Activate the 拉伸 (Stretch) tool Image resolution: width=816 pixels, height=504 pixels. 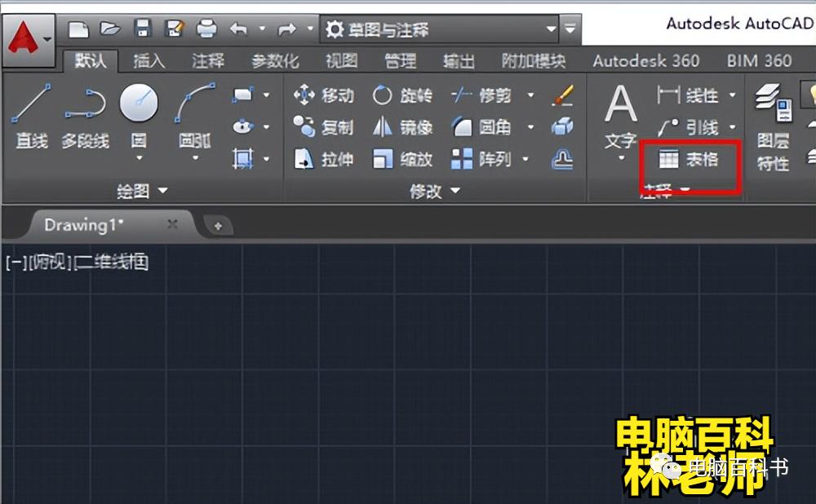click(x=330, y=160)
